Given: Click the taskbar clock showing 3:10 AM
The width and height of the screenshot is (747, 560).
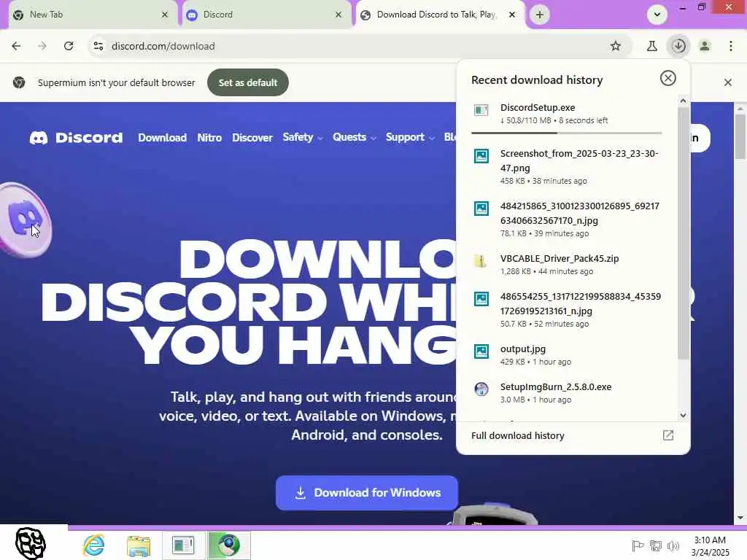Looking at the screenshot, I should pos(710,546).
